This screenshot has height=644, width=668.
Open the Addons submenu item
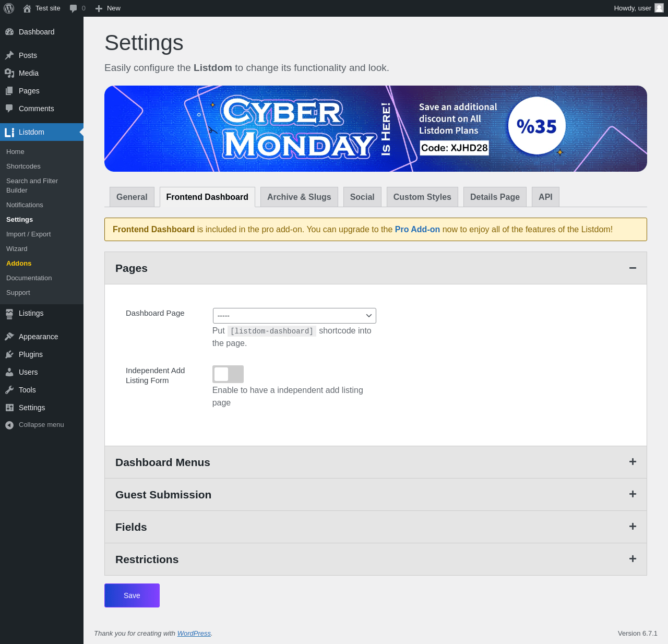[x=19, y=264]
